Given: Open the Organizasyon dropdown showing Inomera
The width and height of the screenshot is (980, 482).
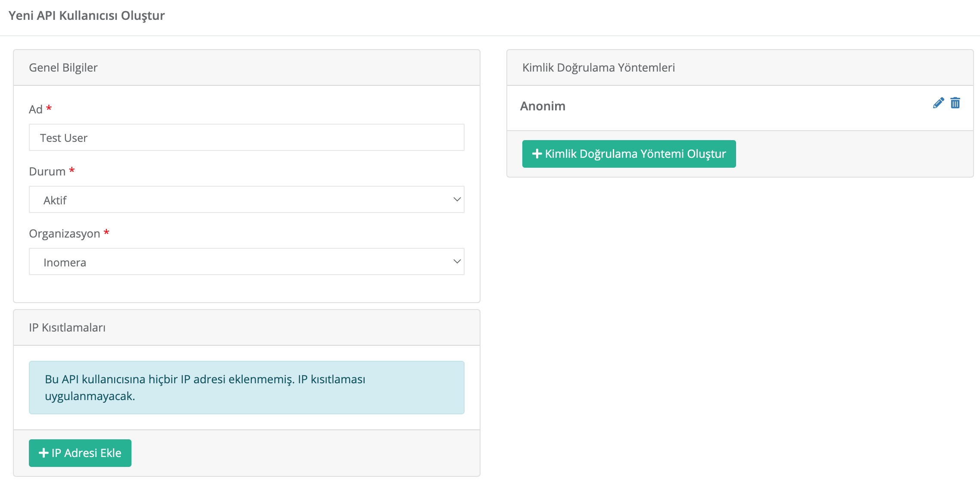Looking at the screenshot, I should click(247, 262).
